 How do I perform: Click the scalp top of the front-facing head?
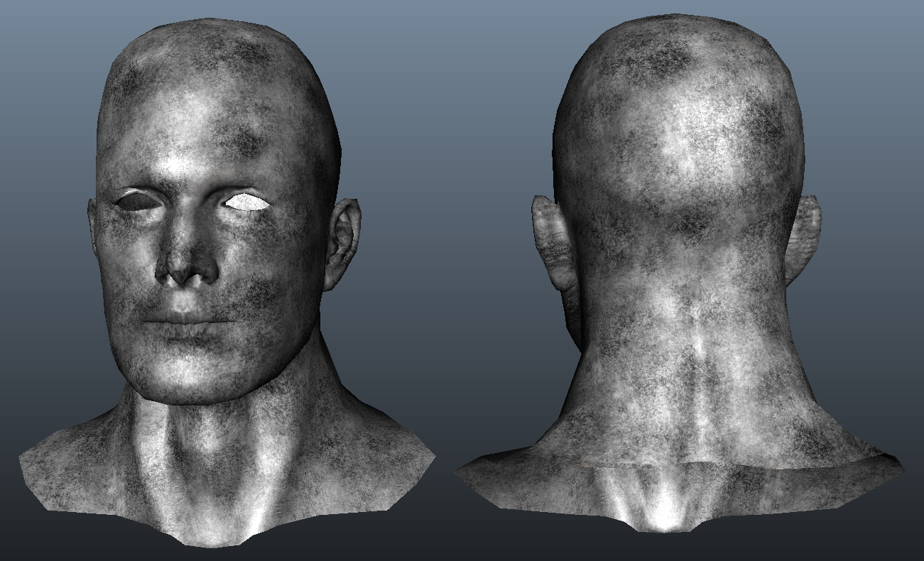[213, 50]
